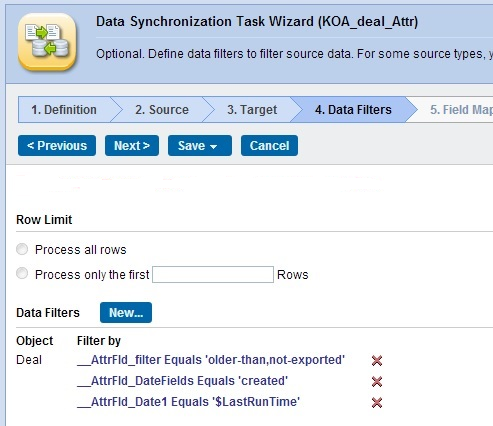Open the __AttrFld_Date1 Equals '$LastRunTime' filter
Image resolution: width=493 pixels, height=426 pixels.
[188, 402]
